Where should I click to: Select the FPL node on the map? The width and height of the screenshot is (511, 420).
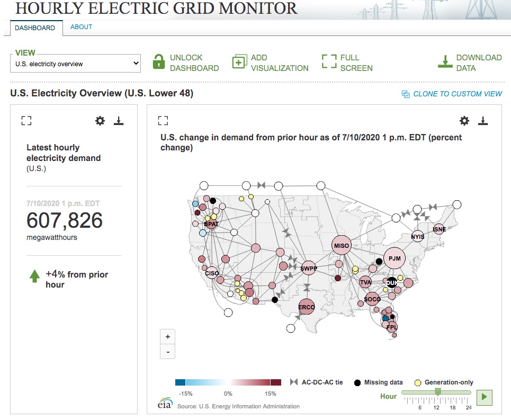tap(392, 327)
